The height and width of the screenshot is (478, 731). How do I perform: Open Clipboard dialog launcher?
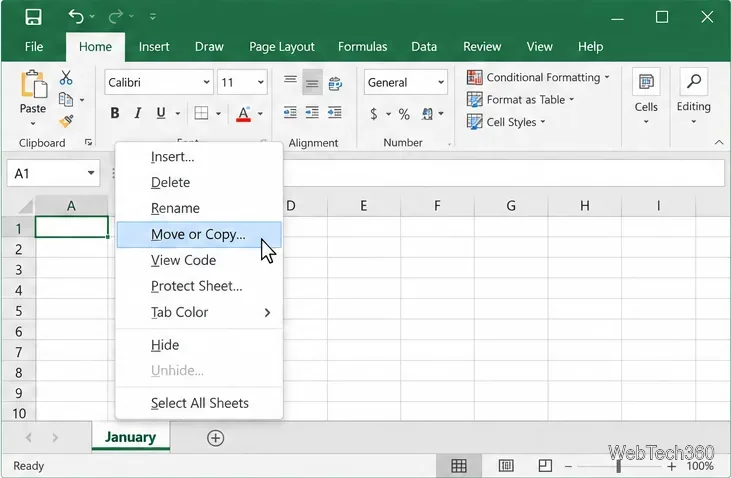88,142
